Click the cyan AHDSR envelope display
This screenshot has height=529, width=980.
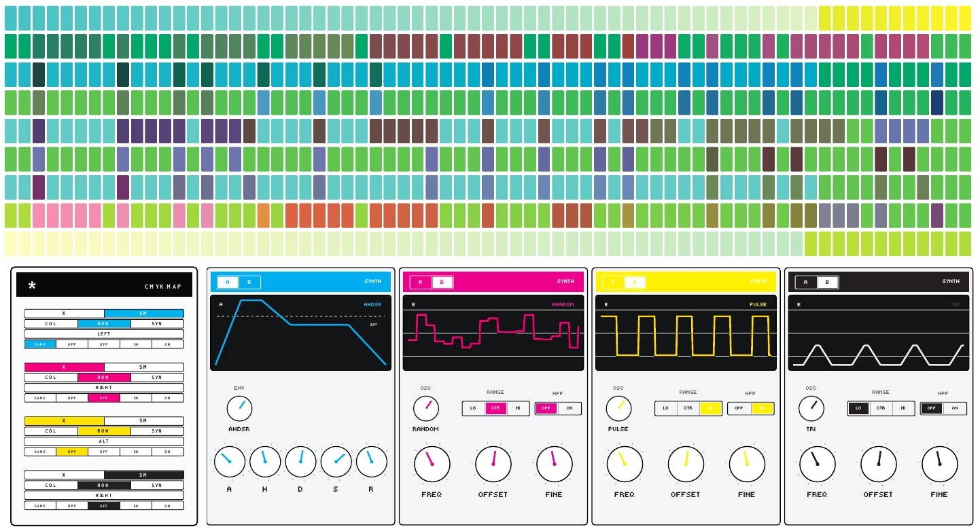(300, 333)
